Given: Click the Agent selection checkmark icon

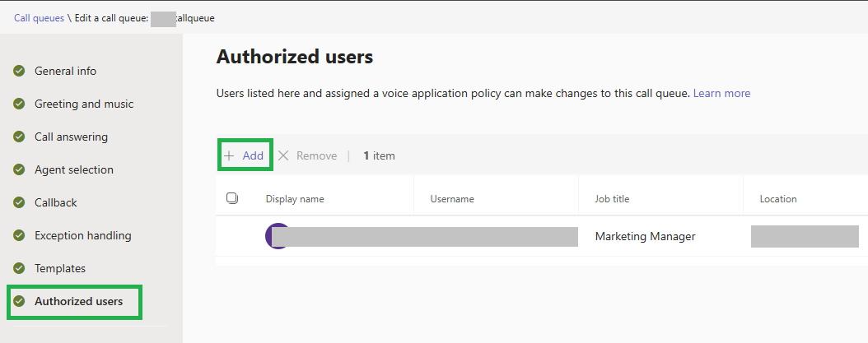Looking at the screenshot, I should click(20, 169).
